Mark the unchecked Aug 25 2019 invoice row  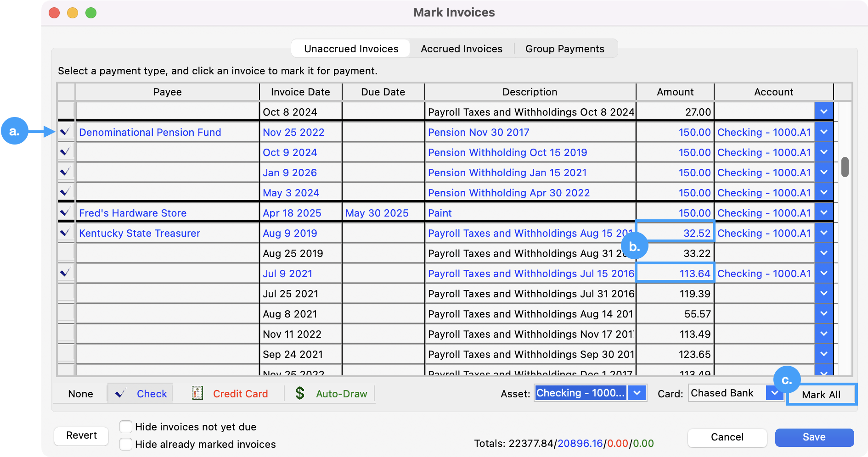click(66, 253)
